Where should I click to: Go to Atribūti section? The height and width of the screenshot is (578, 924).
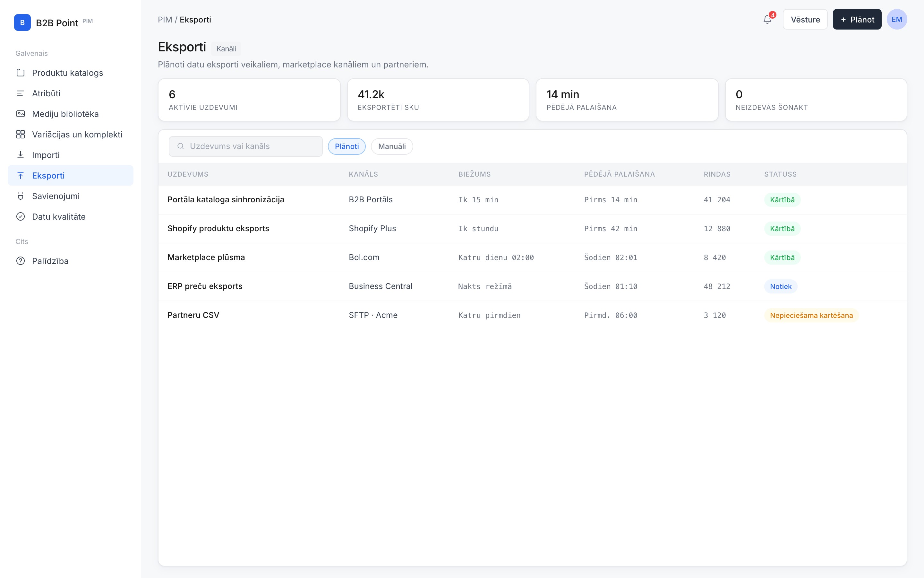[71, 93]
